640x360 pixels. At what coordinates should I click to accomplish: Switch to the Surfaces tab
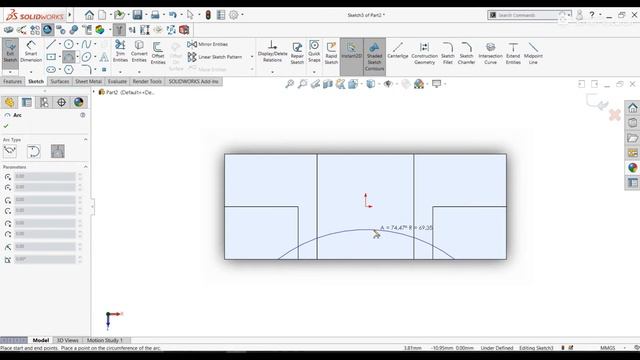coord(60,82)
